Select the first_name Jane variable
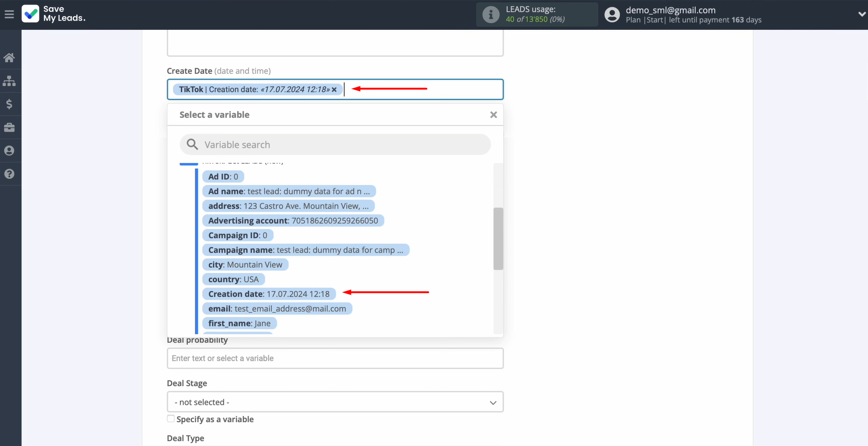Viewport: 868px width, 446px height. click(239, 323)
